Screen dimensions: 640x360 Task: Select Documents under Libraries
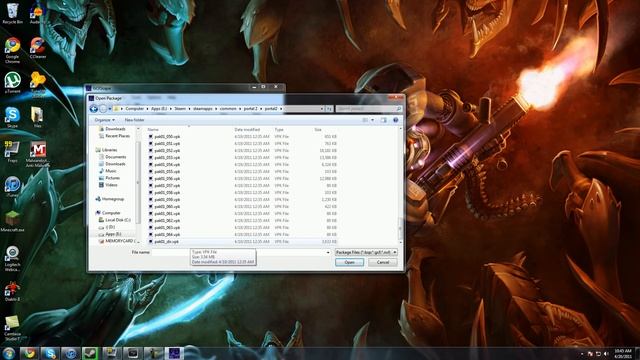coord(113,157)
